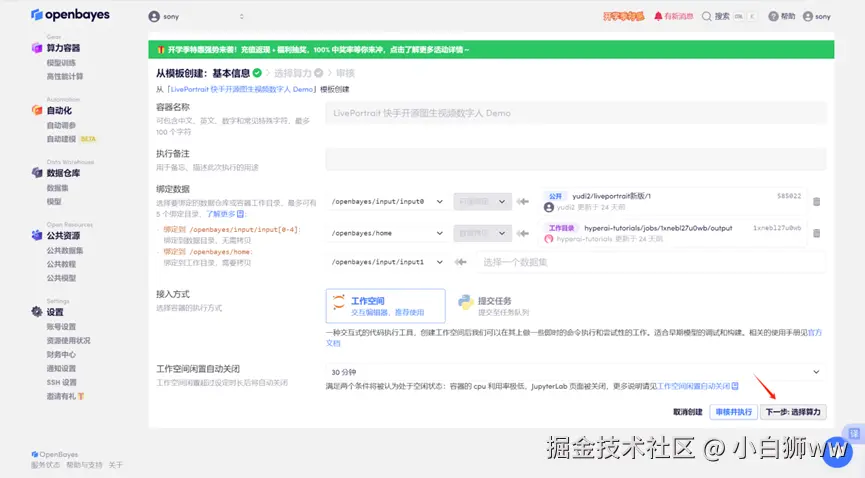The width and height of the screenshot is (865, 478).
Task: Open the 设置 gear icon section
Action: 37,312
